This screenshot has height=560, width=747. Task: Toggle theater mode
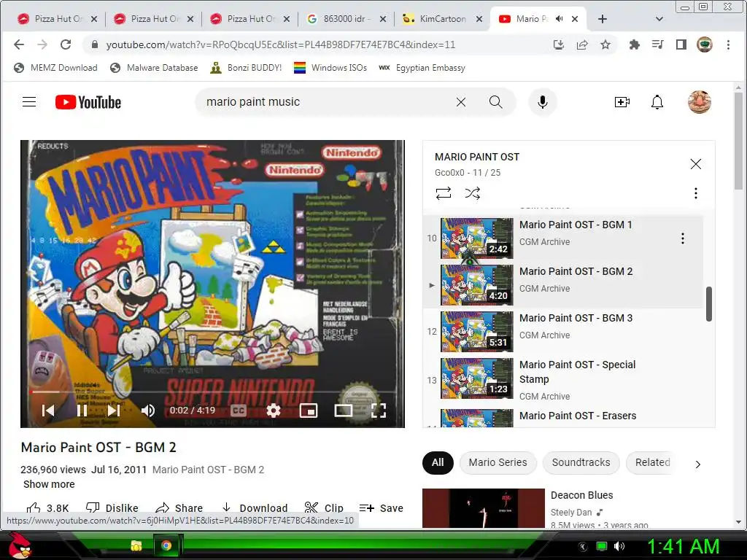[343, 411]
